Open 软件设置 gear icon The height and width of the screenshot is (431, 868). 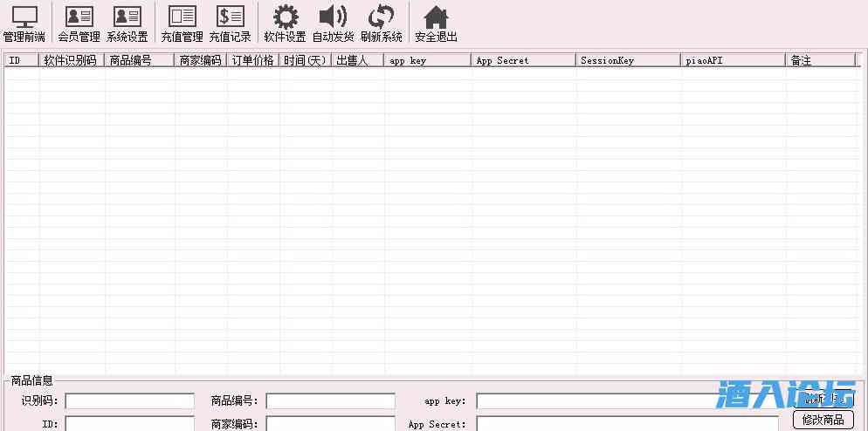point(285,24)
